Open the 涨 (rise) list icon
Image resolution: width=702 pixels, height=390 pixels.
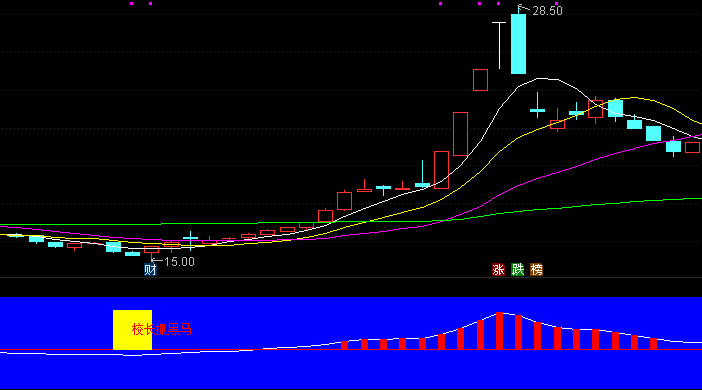tap(498, 270)
